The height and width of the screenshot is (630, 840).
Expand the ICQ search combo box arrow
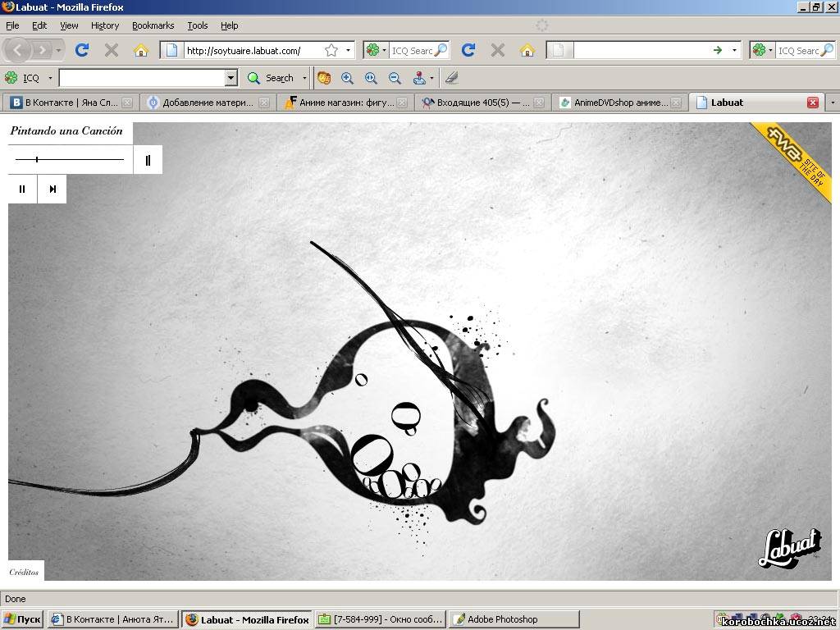pyautogui.click(x=231, y=78)
